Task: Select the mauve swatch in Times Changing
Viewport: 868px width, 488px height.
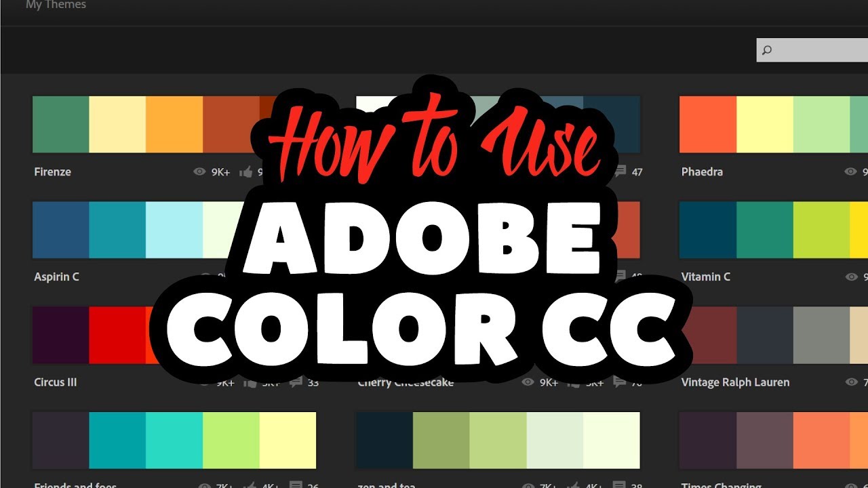Action: coord(765,441)
